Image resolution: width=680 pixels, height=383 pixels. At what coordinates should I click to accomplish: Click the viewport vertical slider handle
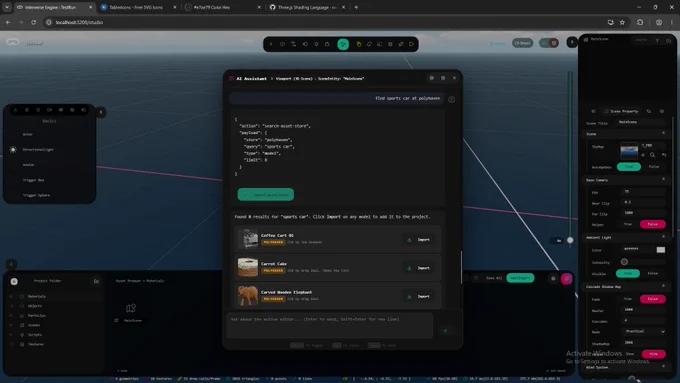(x=570, y=240)
